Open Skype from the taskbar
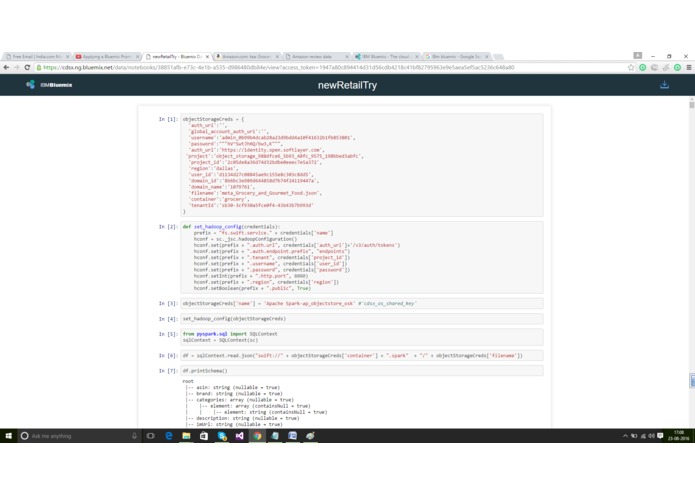 (x=222, y=436)
